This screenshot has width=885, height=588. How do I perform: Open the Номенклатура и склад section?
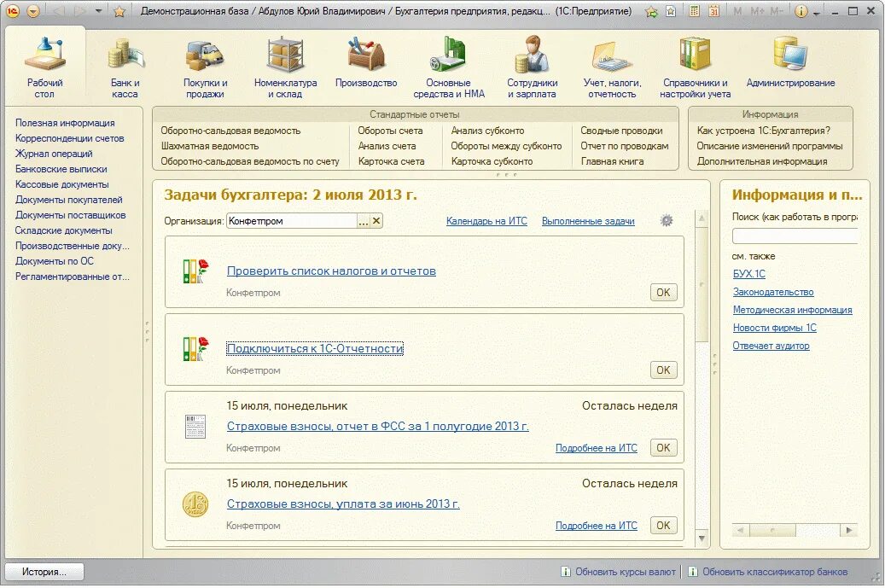pyautogui.click(x=285, y=67)
